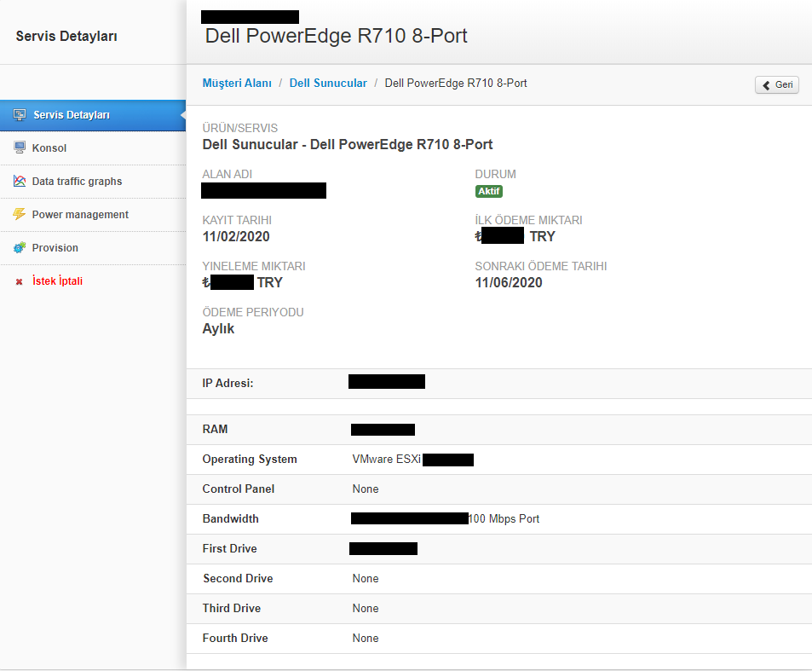Click the Bandwidth row label
The width and height of the screenshot is (812, 671).
(230, 518)
